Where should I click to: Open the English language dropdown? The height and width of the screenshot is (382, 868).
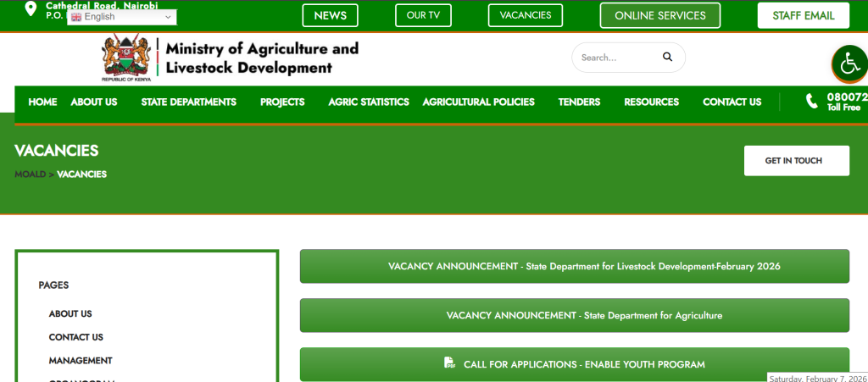(x=121, y=17)
